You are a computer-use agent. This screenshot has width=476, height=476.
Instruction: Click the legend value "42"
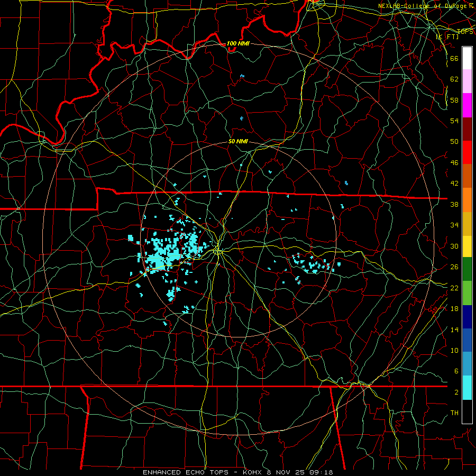pyautogui.click(x=454, y=183)
